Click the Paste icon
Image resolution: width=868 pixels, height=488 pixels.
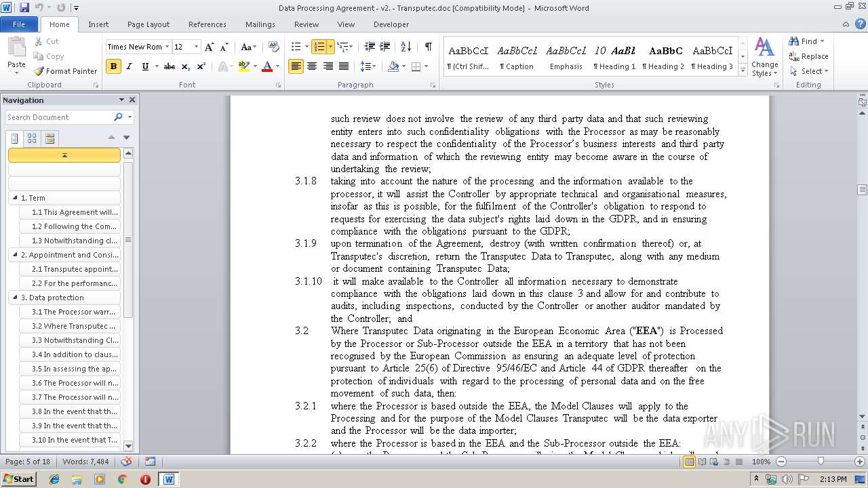pyautogui.click(x=16, y=48)
